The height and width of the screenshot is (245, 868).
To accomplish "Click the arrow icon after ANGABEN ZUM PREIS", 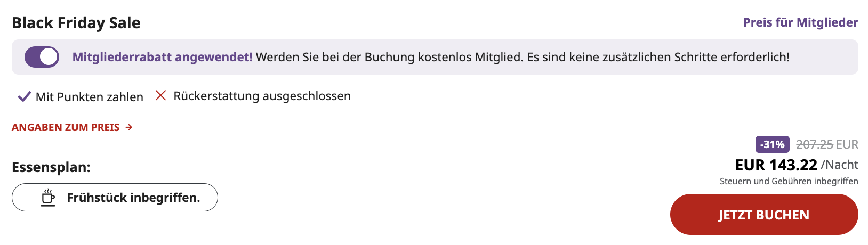I will (x=129, y=127).
